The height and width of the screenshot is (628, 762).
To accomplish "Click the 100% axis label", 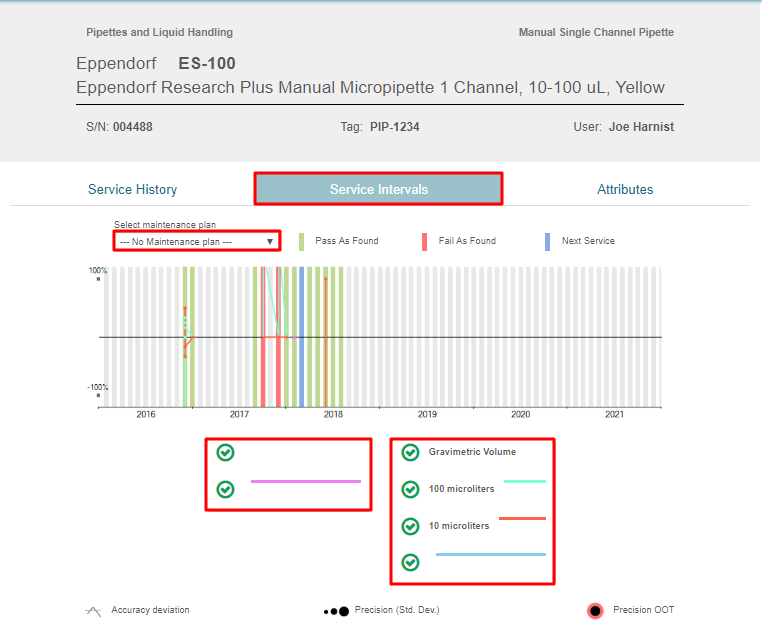I will pos(98,270).
